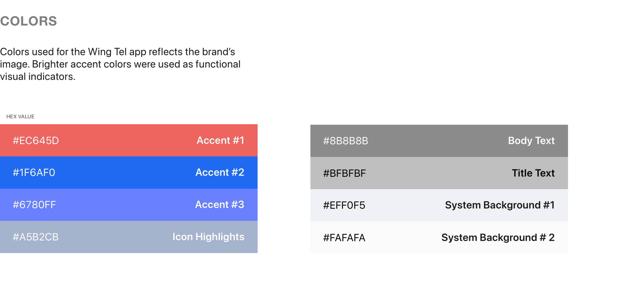Click the Accent #1 label text
Image resolution: width=644 pixels, height=285 pixels.
point(220,140)
